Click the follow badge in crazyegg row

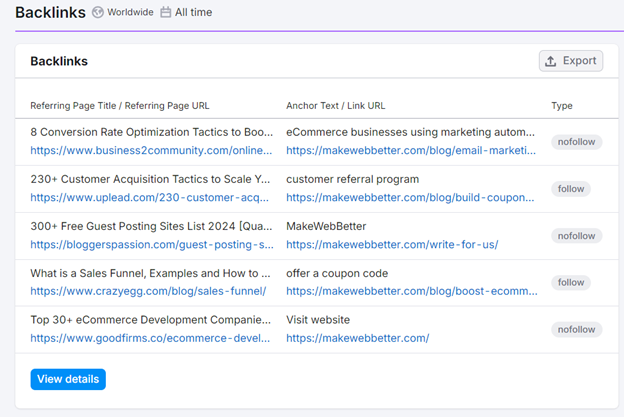click(571, 282)
